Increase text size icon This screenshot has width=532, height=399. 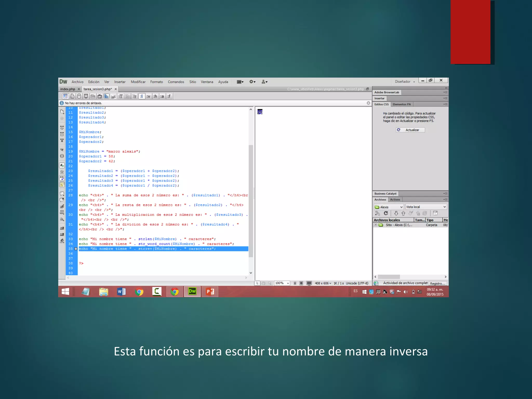[121, 96]
